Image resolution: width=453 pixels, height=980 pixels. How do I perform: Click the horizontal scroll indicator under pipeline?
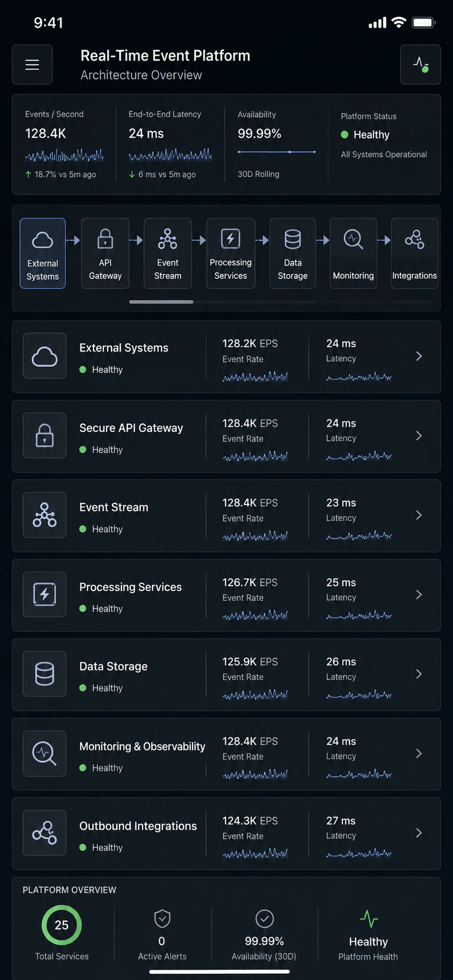[161, 302]
